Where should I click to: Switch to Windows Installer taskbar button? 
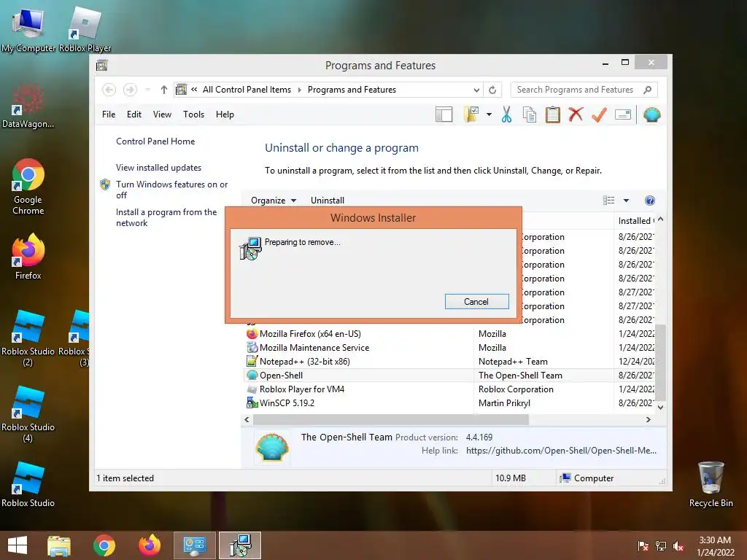(240, 545)
